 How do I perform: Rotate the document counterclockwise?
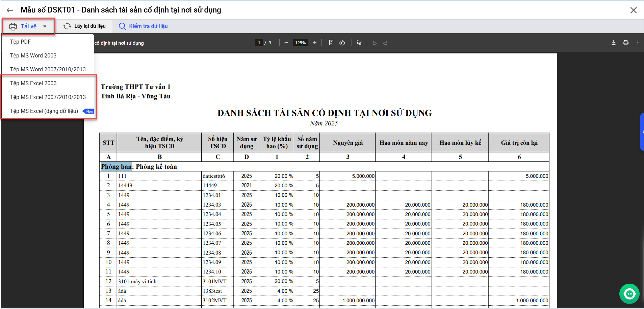click(342, 43)
